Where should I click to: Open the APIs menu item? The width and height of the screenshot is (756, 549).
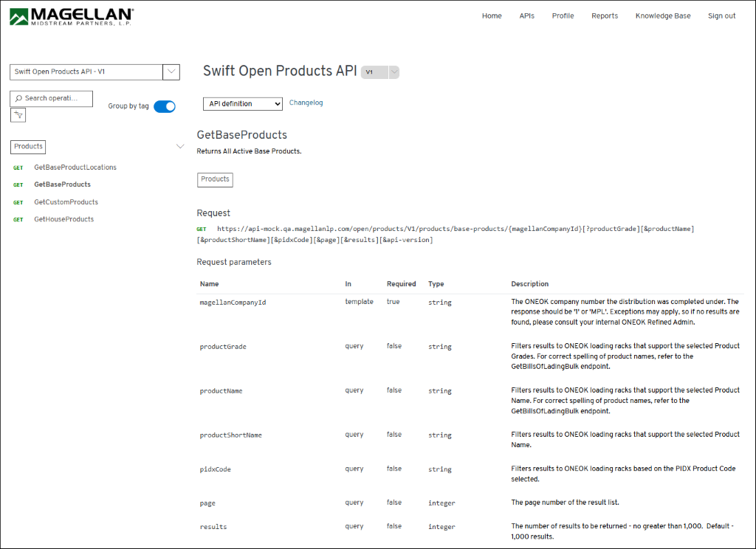coord(526,16)
